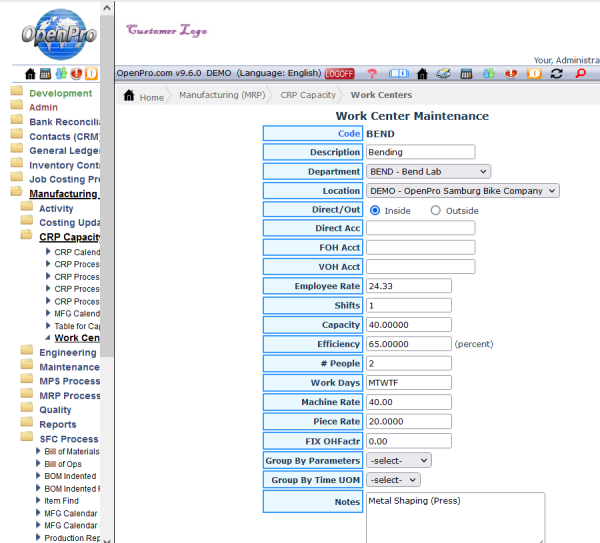The height and width of the screenshot is (543, 600).
Task: Open help via the red question mark icon
Action: pos(372,74)
